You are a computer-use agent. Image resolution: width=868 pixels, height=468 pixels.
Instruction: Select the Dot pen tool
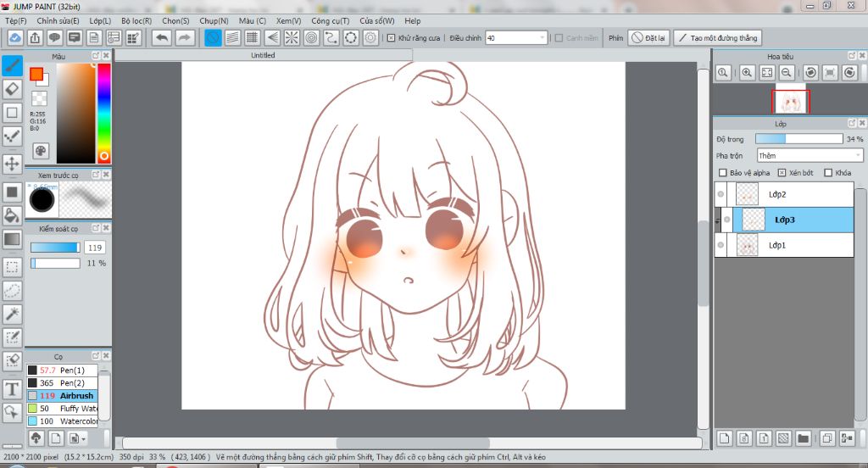click(12, 136)
